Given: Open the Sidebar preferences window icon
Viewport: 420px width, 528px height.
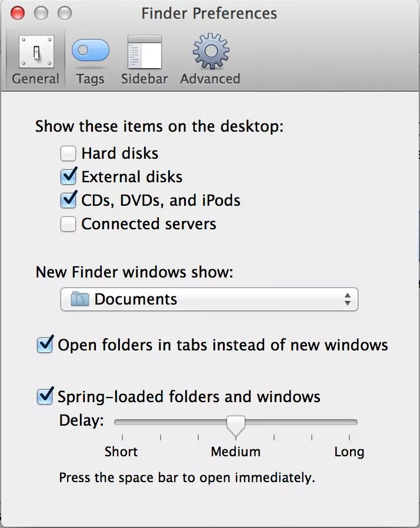Looking at the screenshot, I should 145,52.
